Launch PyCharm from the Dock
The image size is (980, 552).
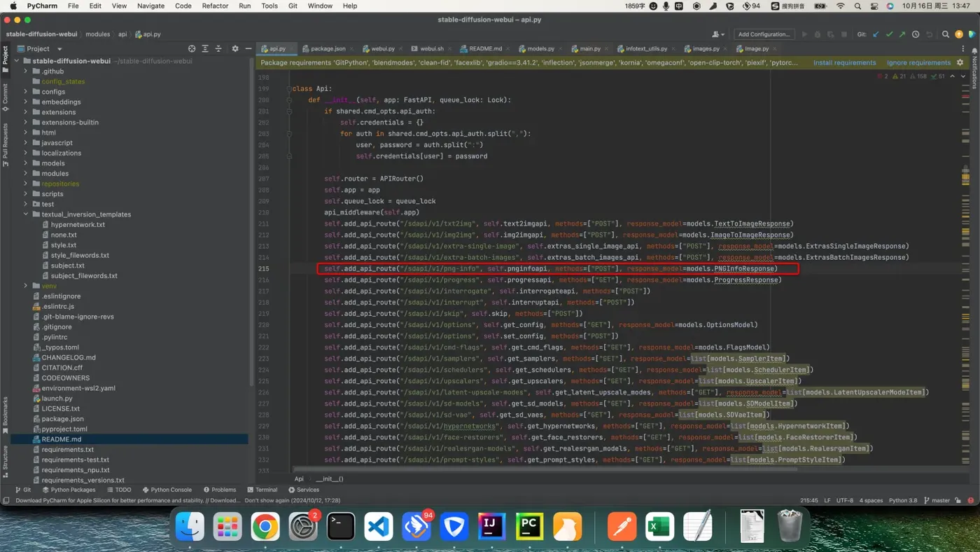pos(529,526)
